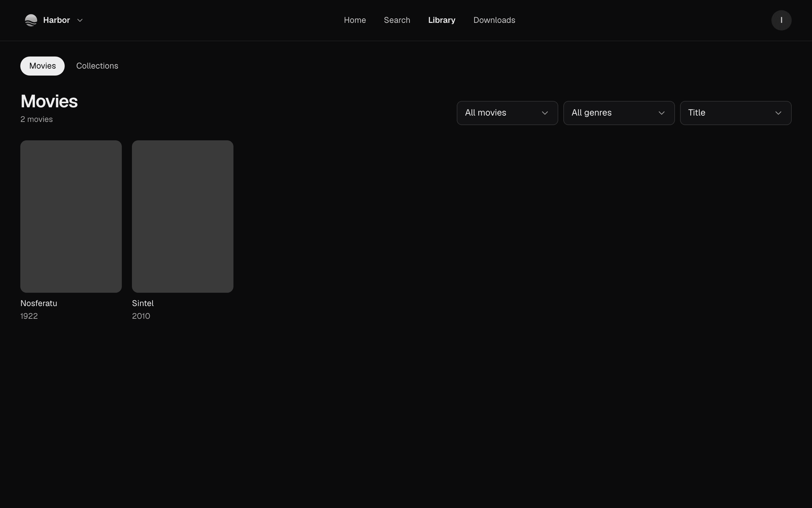Open the All movies filter dropdown

click(507, 113)
